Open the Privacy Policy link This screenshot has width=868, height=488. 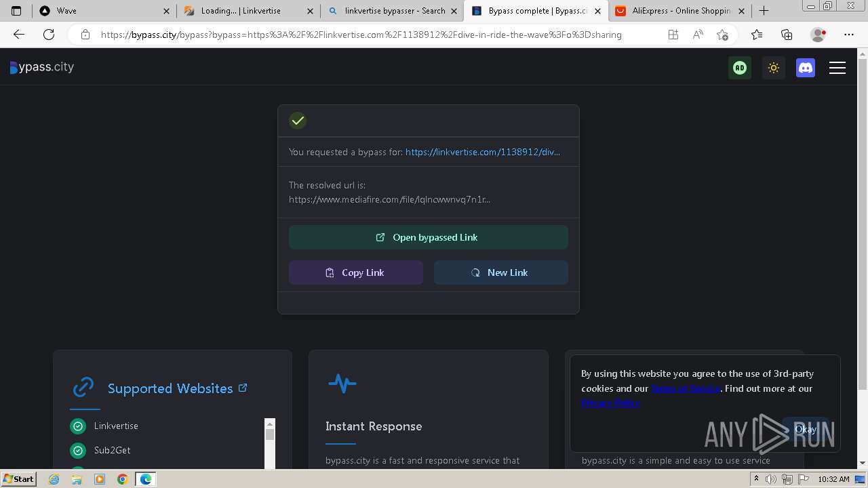[x=610, y=403]
